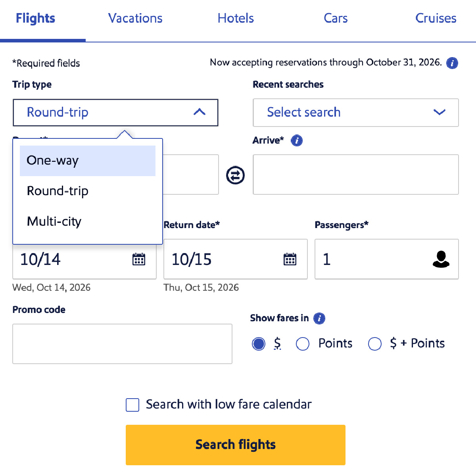Enable Search with low fare calendar
476x470 pixels.
tap(132, 405)
